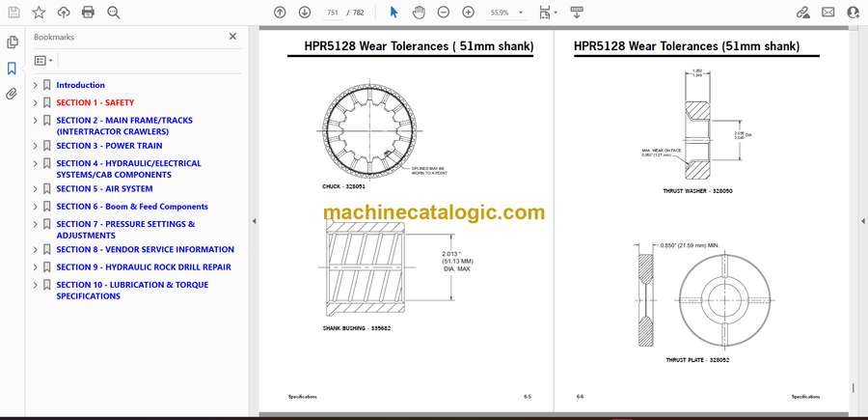
Task: Expand the SECTION 2 - MAIN FRAME/TRACKS bookmark
Action: [x=36, y=121]
